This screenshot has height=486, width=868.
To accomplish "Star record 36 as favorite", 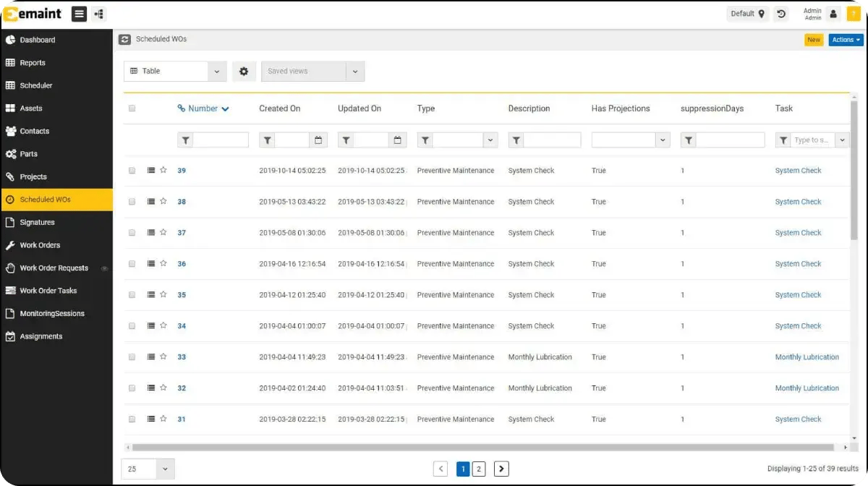I will [x=163, y=264].
